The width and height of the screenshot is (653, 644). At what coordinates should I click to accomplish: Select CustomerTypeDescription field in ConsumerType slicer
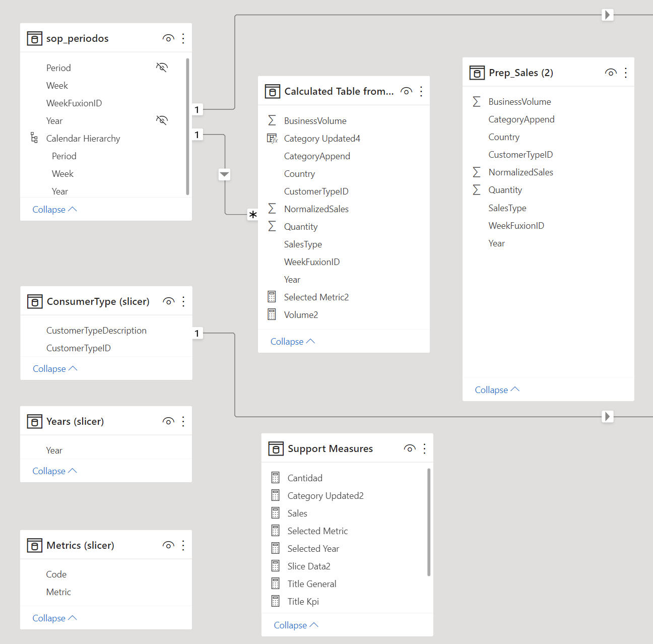[x=96, y=330]
